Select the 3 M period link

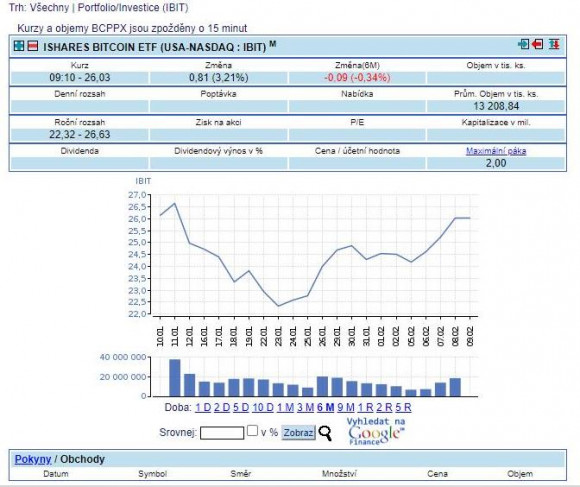pyautogui.click(x=306, y=407)
